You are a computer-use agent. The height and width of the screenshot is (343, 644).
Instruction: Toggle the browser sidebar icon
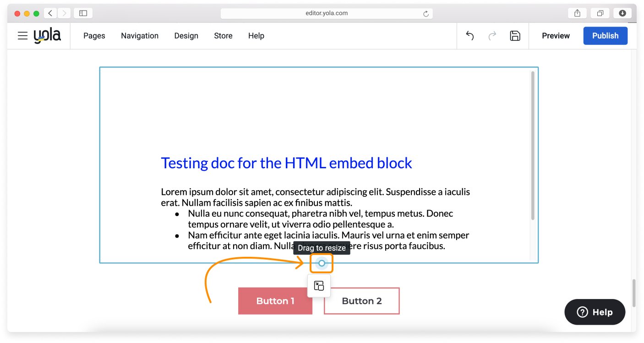click(x=83, y=13)
